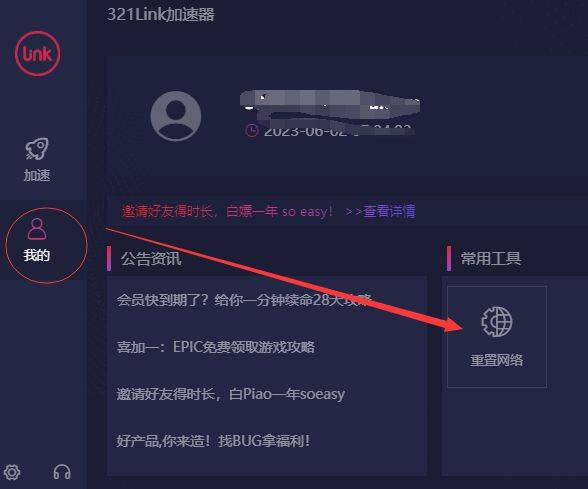Click the 重置网络 text label

pos(497,360)
